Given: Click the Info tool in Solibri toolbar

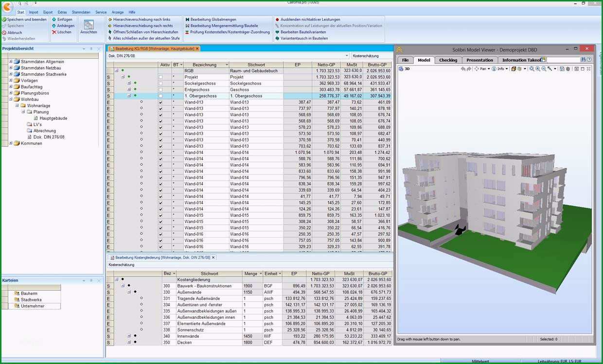Looking at the screenshot, I should [x=499, y=69].
